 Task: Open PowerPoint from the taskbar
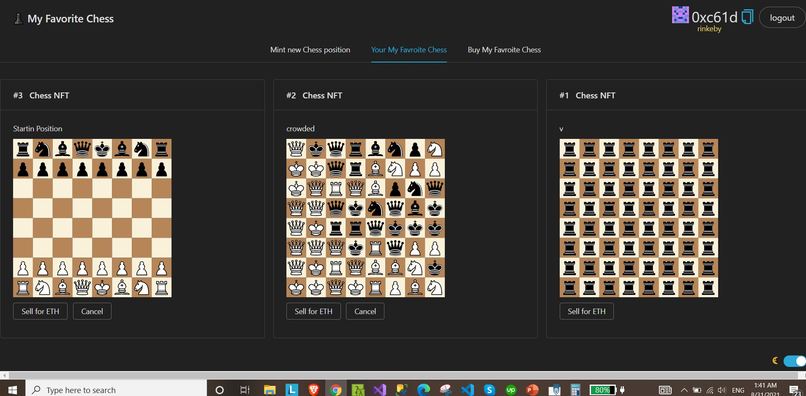pos(533,390)
